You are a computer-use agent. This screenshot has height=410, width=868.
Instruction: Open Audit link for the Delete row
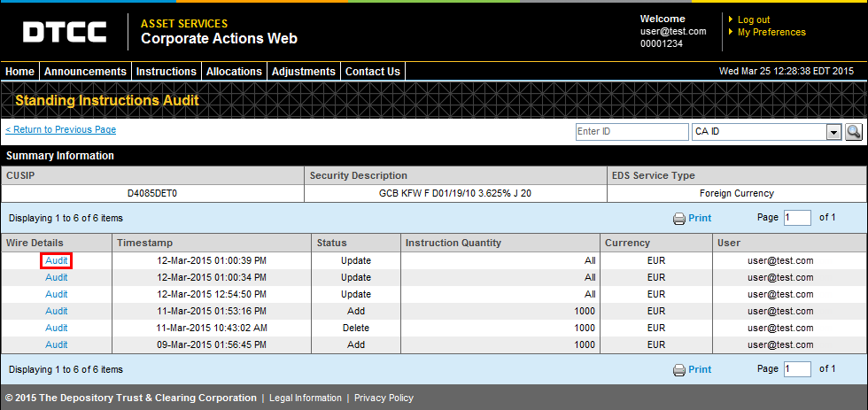pos(57,328)
